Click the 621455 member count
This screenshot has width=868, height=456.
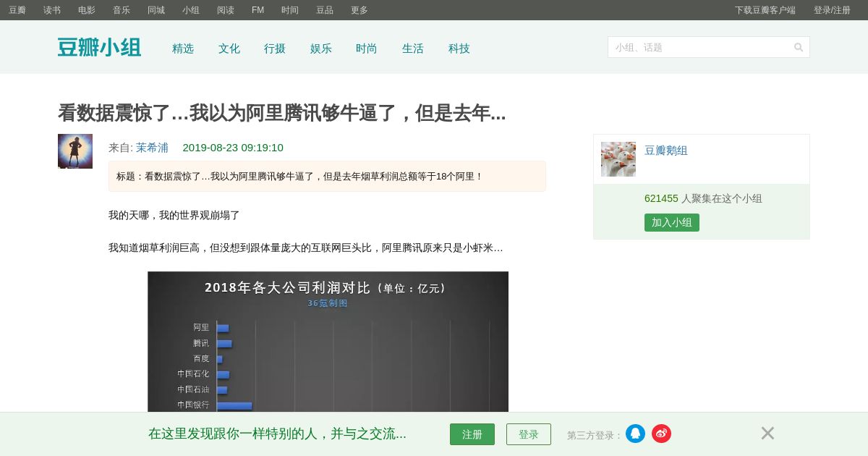tap(661, 198)
